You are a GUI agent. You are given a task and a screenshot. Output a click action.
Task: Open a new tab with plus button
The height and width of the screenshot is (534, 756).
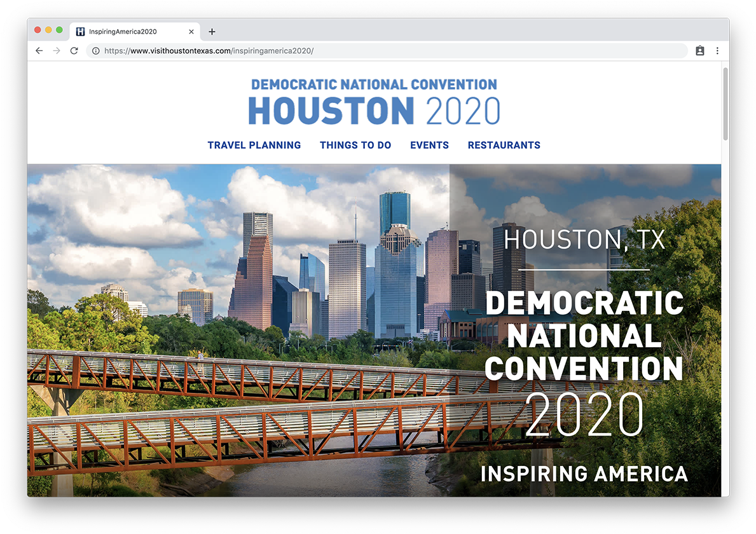click(212, 32)
